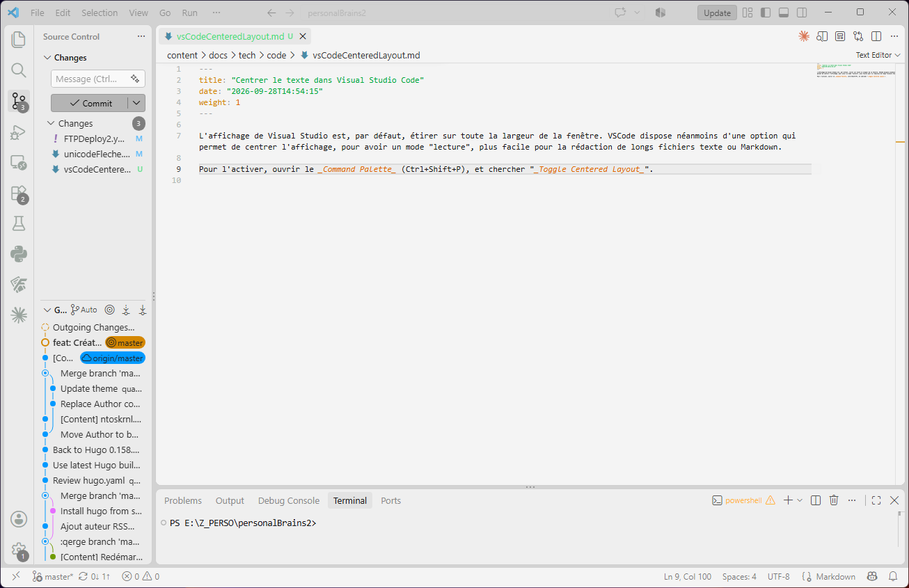Generate commit message with sparkle icon
The width and height of the screenshot is (909, 588).
click(x=135, y=79)
